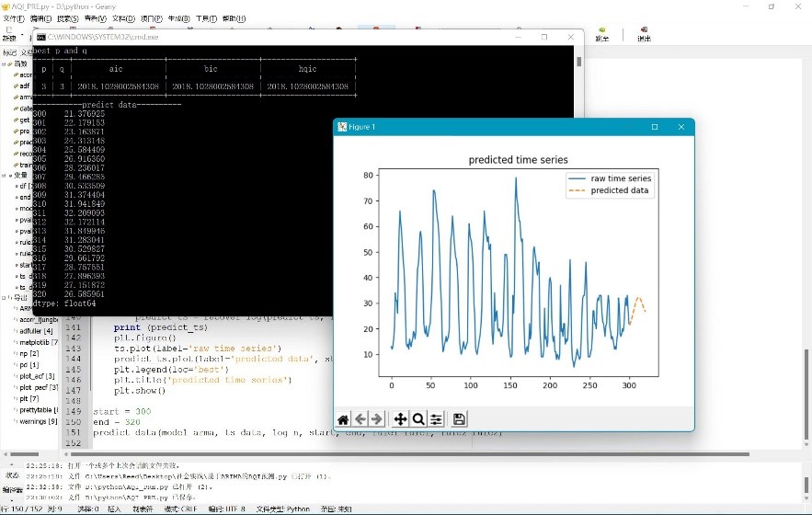Click the file type Python status bar entry

(282, 509)
